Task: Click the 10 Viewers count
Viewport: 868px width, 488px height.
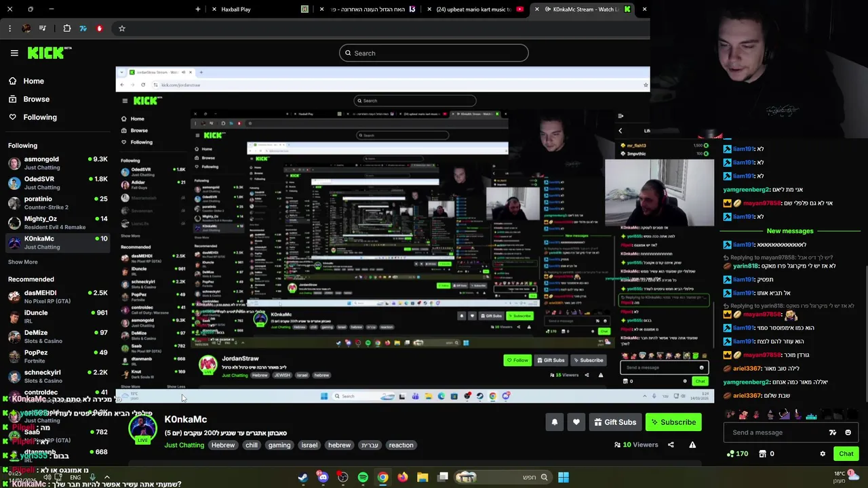Action: tap(636, 445)
